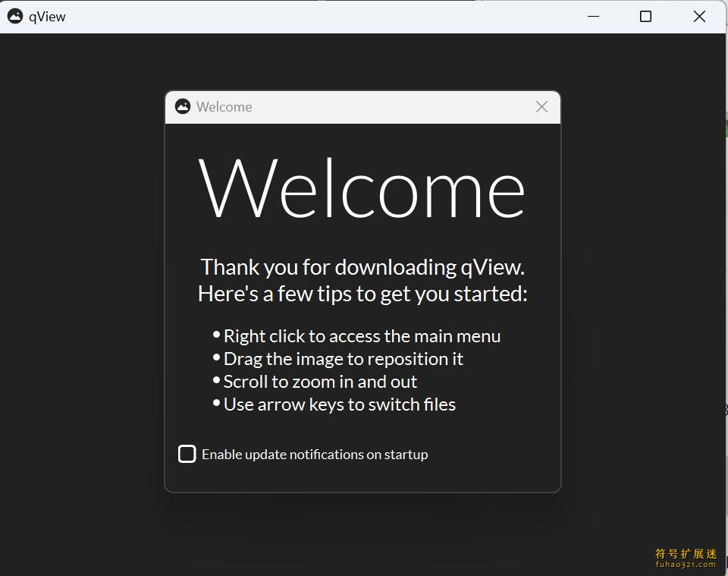Click the tip about right clicking for main menu

(x=362, y=336)
